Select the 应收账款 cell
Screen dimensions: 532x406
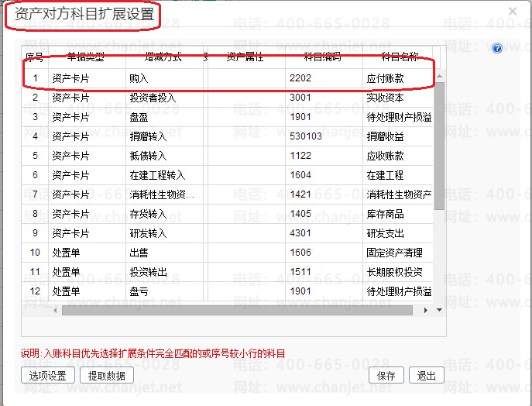click(397, 156)
